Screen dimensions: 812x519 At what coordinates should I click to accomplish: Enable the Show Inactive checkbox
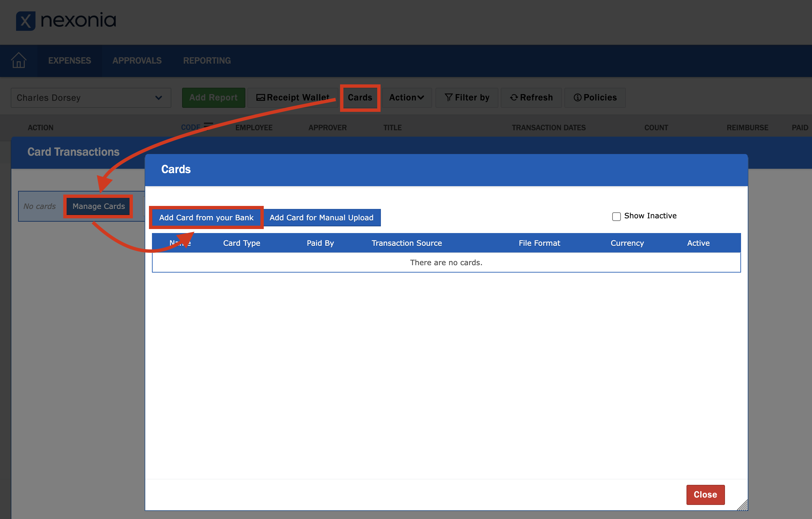coord(616,216)
